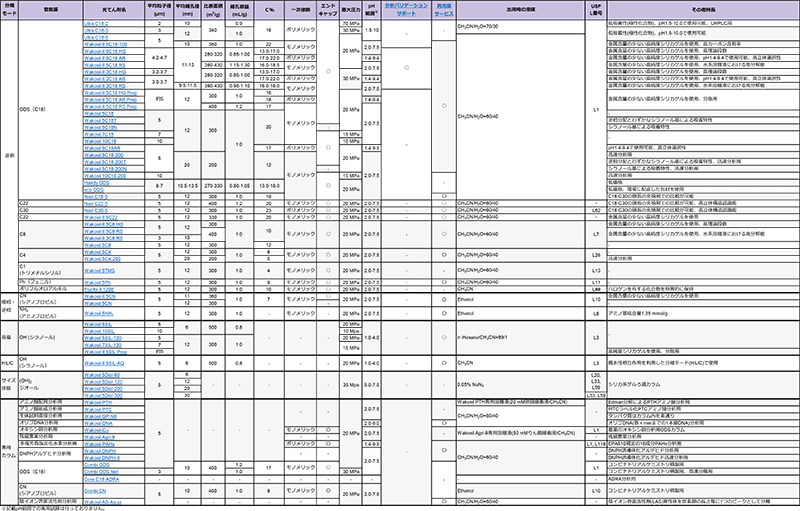
Task: Open the Ultra C18-5 product link
Action: 96,37
